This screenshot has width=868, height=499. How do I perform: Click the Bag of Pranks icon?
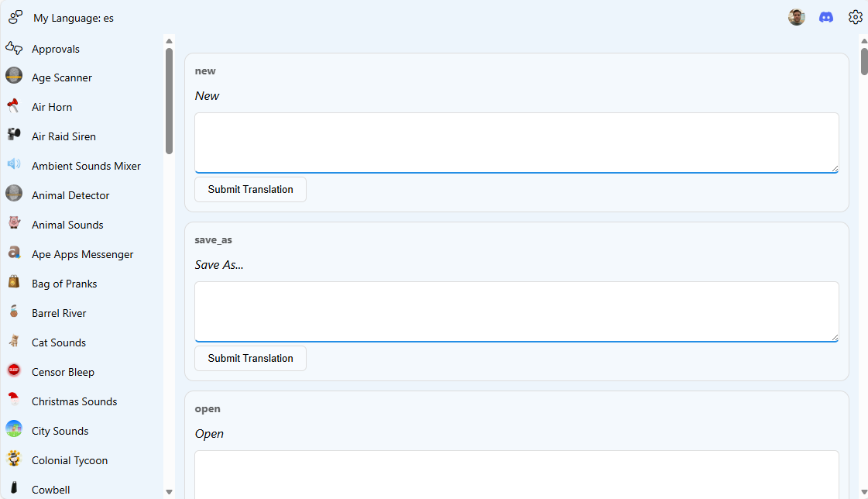[14, 284]
